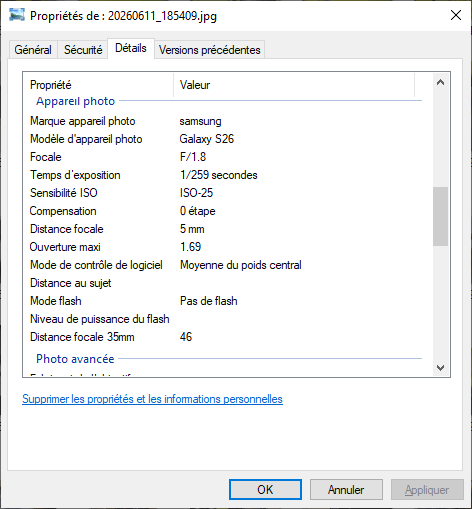
Task: Click the F/1.8 value
Action: [x=193, y=157]
